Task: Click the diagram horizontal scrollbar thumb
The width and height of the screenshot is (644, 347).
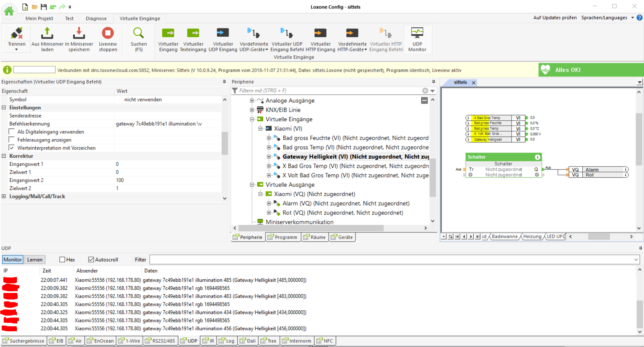Action: tap(599, 237)
